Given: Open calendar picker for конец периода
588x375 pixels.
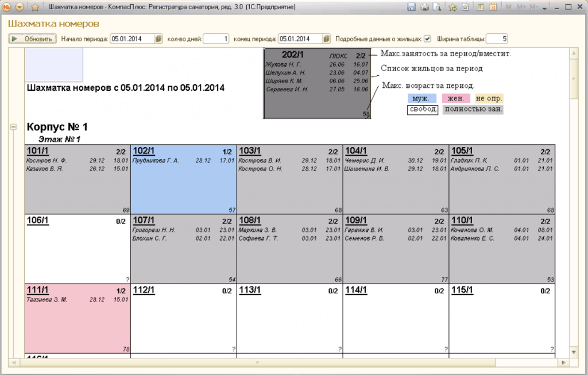Looking at the screenshot, I should click(x=327, y=38).
